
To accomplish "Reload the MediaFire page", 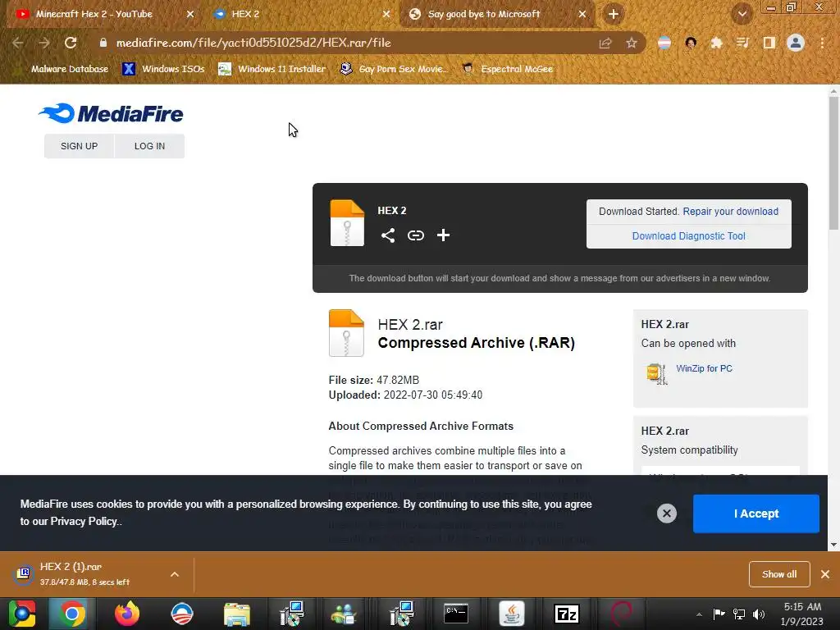I will (71, 43).
